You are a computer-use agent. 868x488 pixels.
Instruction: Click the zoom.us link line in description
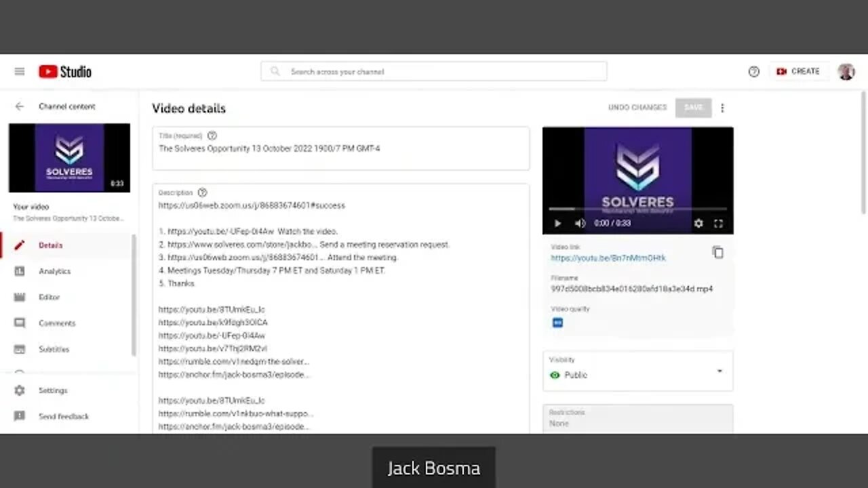(252, 205)
